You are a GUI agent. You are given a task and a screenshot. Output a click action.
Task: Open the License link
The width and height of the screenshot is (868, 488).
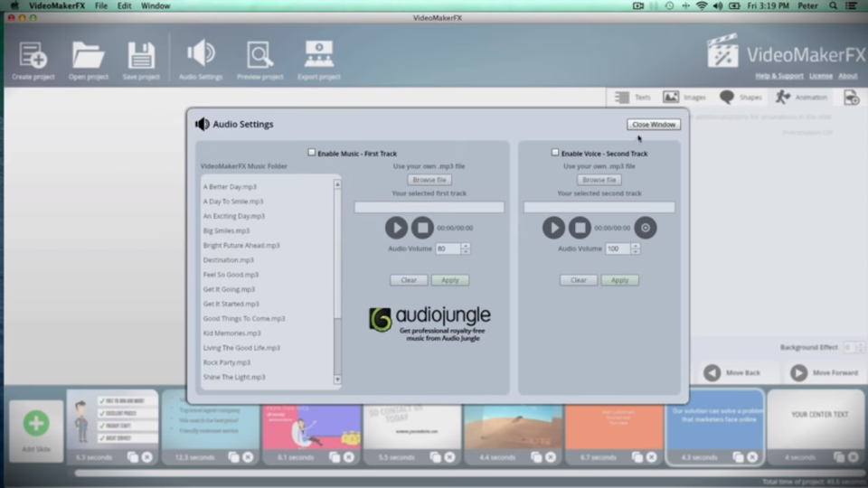(821, 76)
